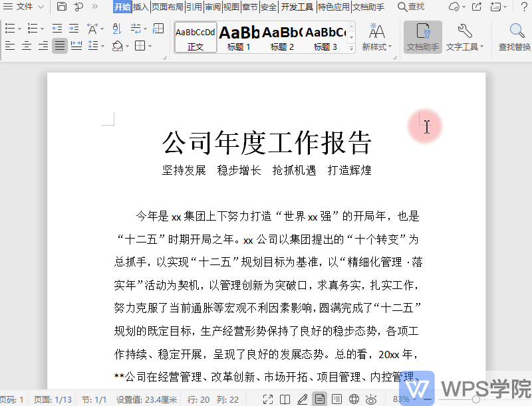Screen dimensions: 532x406
Task: Click the zoom slider handle
Action: point(475,399)
